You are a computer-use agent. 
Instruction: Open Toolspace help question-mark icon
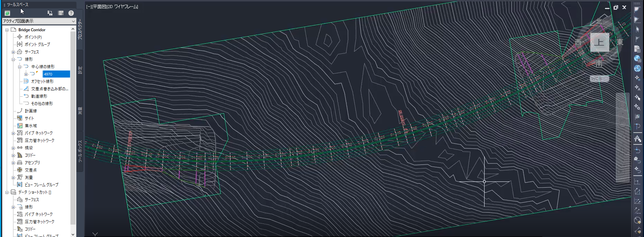[71, 13]
